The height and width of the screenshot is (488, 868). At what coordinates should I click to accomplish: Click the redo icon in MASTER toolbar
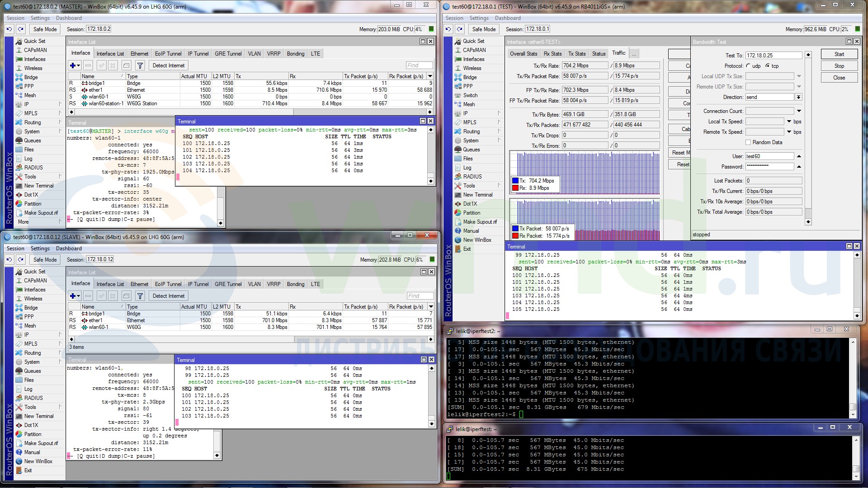point(21,29)
